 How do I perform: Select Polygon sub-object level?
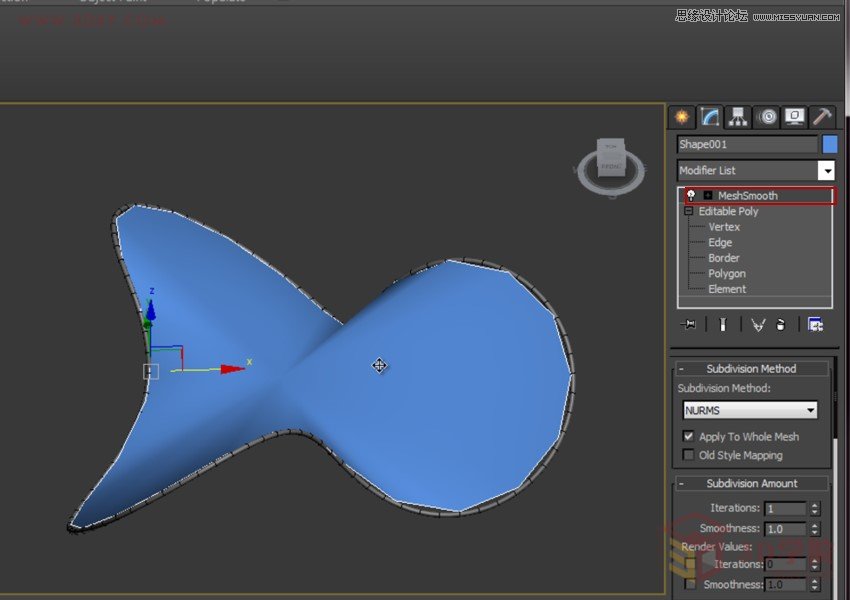point(727,274)
